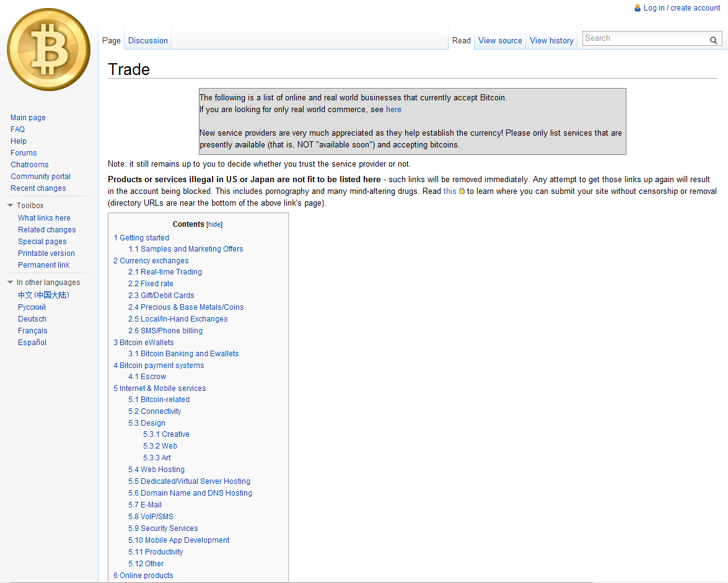The height and width of the screenshot is (583, 728).
Task: Open Log in / create account
Action: tap(682, 8)
